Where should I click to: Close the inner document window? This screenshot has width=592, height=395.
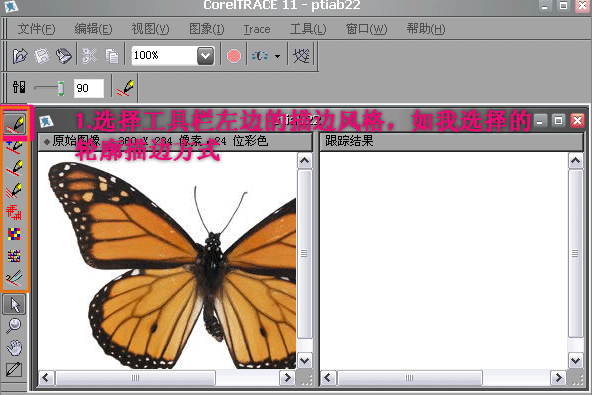pyautogui.click(x=577, y=121)
